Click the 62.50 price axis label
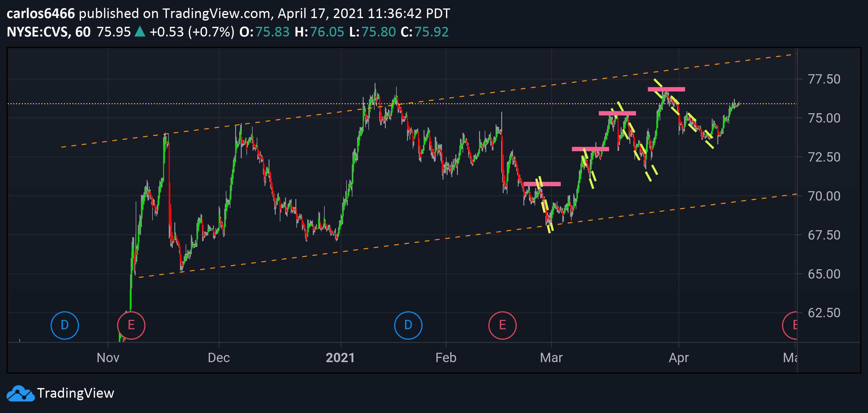868x413 pixels. click(824, 313)
